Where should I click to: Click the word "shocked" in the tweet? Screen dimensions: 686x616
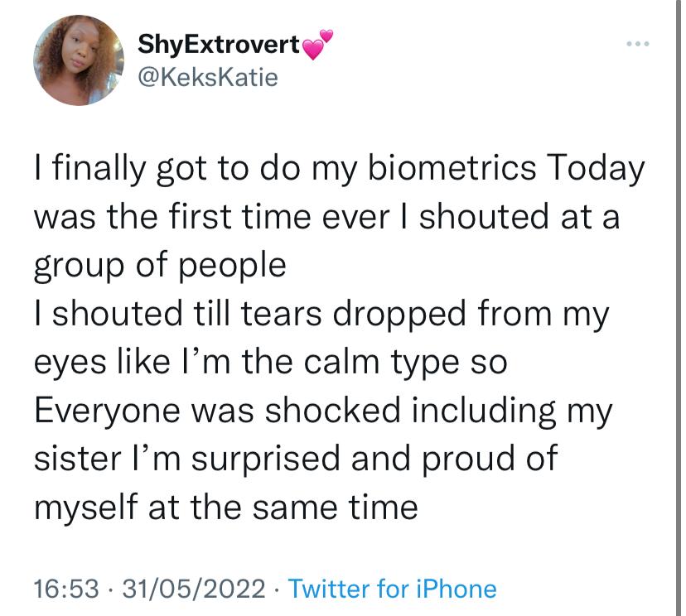click(333, 411)
